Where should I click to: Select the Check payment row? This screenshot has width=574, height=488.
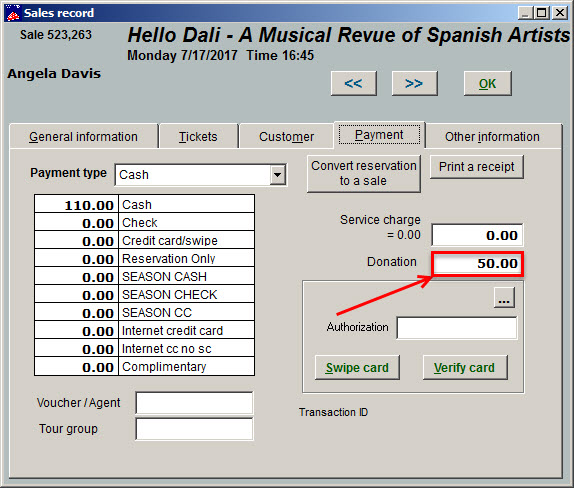tap(145, 222)
